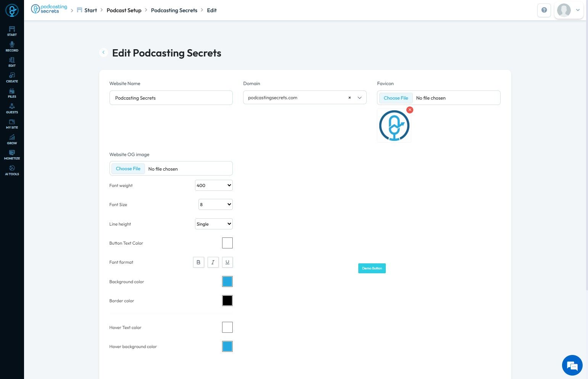The height and width of the screenshot is (379, 588).
Task: Click the Demo Button preview
Action: (372, 268)
